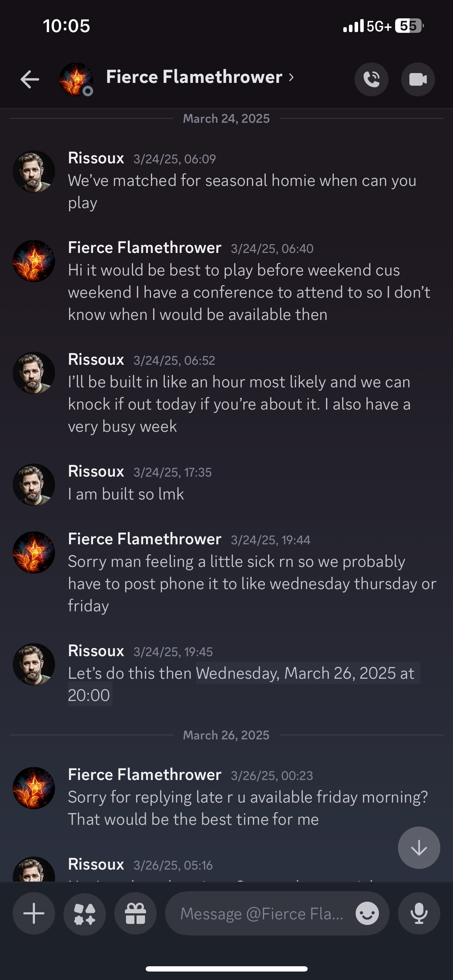Start a video call
This screenshot has height=980, width=453.
click(x=418, y=79)
